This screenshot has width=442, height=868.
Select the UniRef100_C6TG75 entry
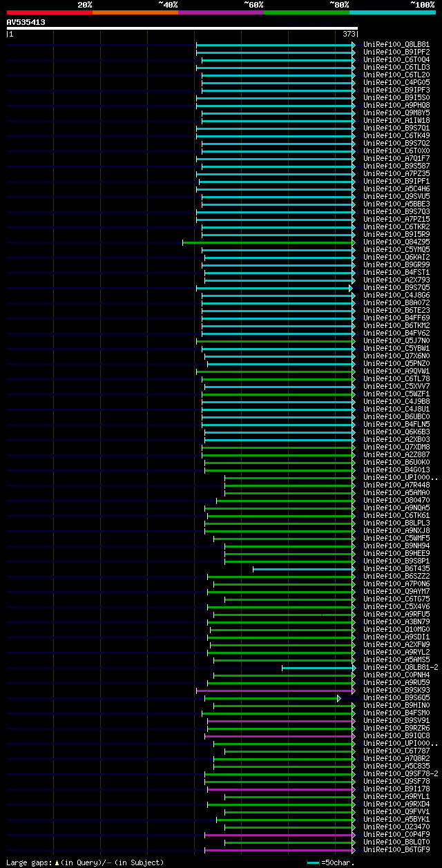pyautogui.click(x=396, y=599)
